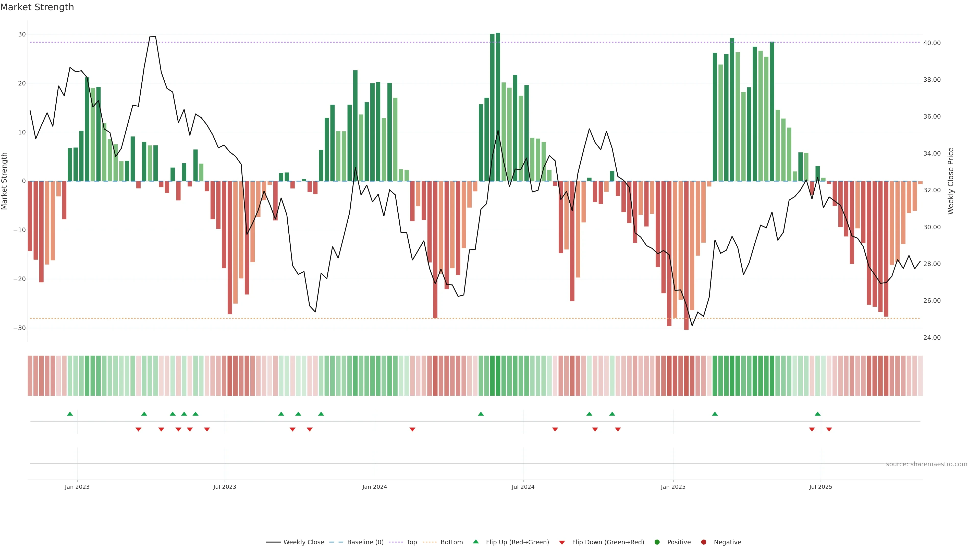Viewport: 980px width, 551px height.
Task: Click the green flip-up marker after Jan 2025
Action: 715,414
